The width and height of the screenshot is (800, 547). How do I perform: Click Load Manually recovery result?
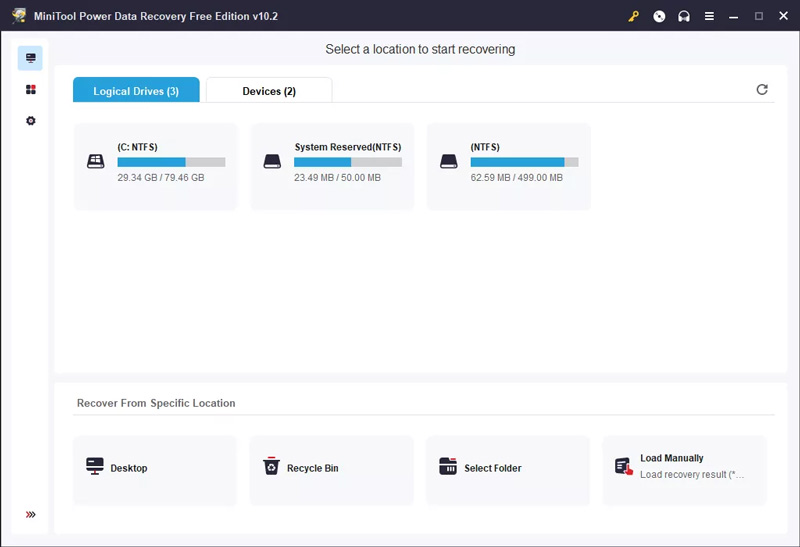684,467
